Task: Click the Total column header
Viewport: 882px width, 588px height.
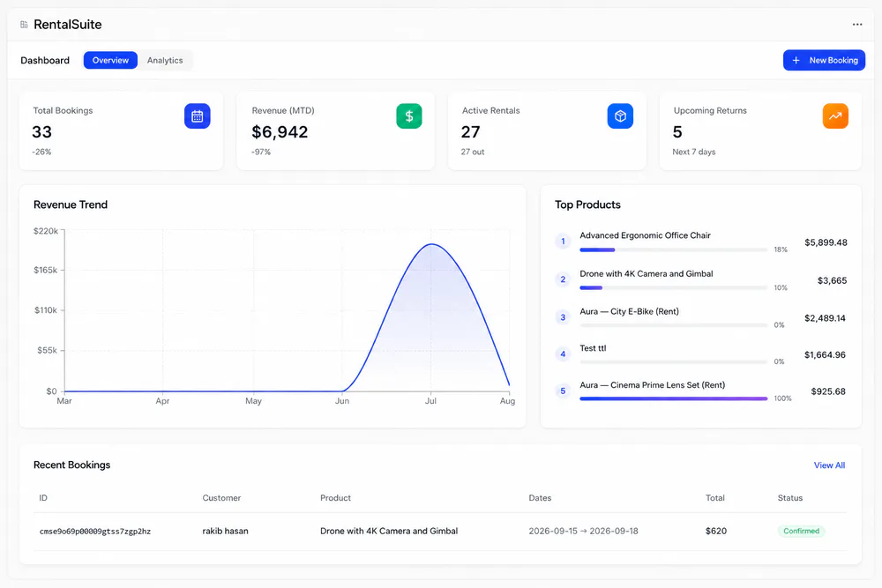Action: (x=715, y=498)
